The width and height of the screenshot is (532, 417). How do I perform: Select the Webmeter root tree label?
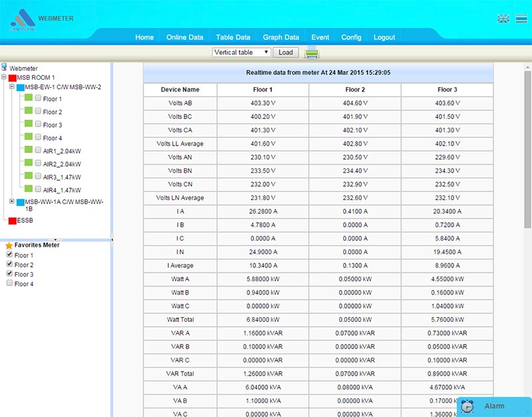click(23, 69)
